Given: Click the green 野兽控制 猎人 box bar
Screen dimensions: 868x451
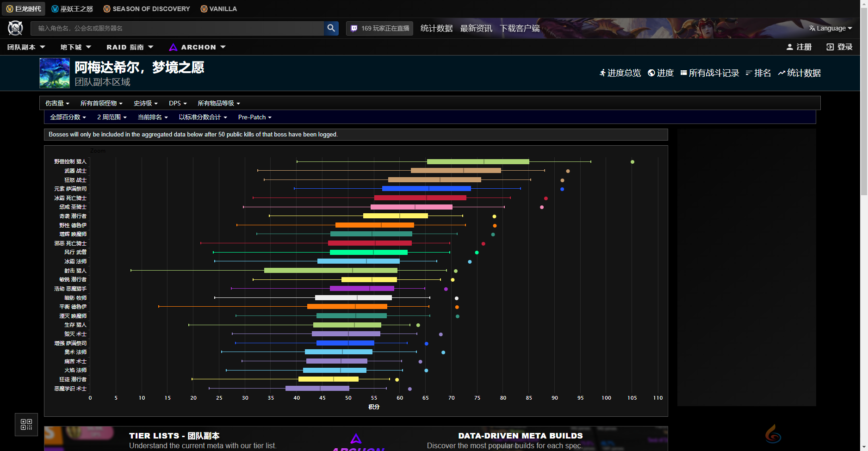Looking at the screenshot, I should tap(477, 162).
